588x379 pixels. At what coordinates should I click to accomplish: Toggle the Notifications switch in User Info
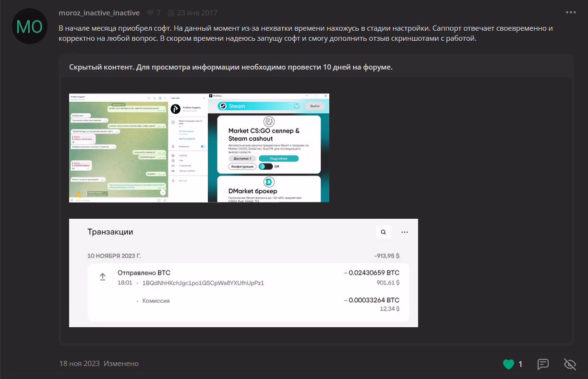203,146
